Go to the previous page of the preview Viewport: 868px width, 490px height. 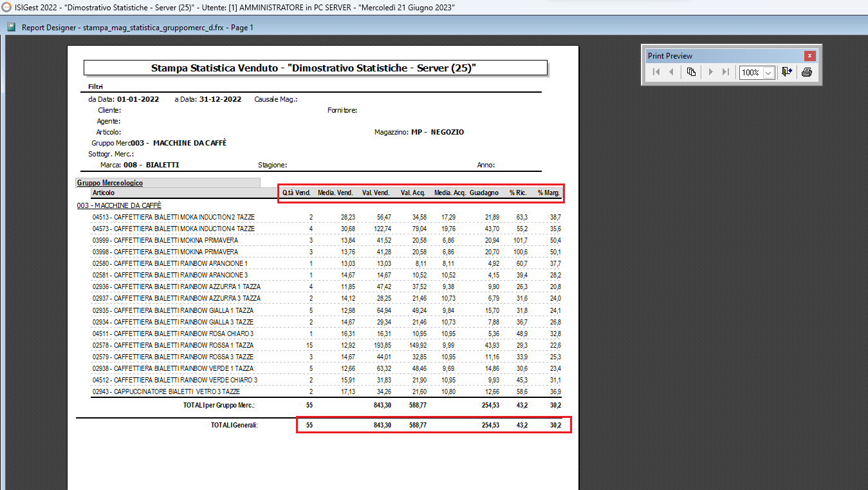pyautogui.click(x=671, y=72)
